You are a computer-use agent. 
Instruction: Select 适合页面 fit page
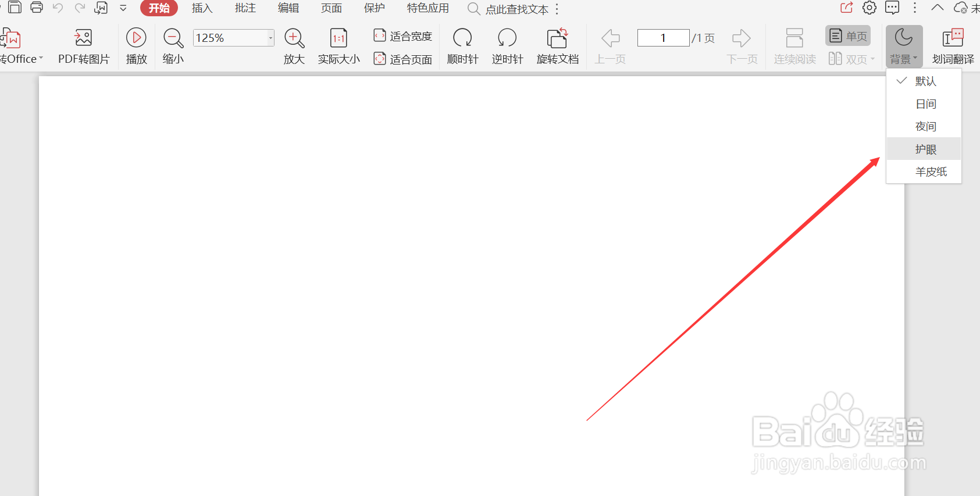coord(403,59)
